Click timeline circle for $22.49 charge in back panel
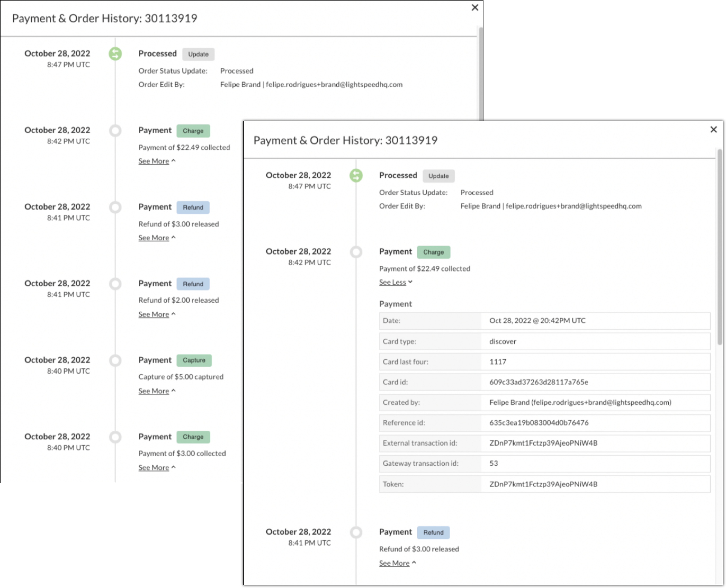Screen dimensions: 726x588 115,130
